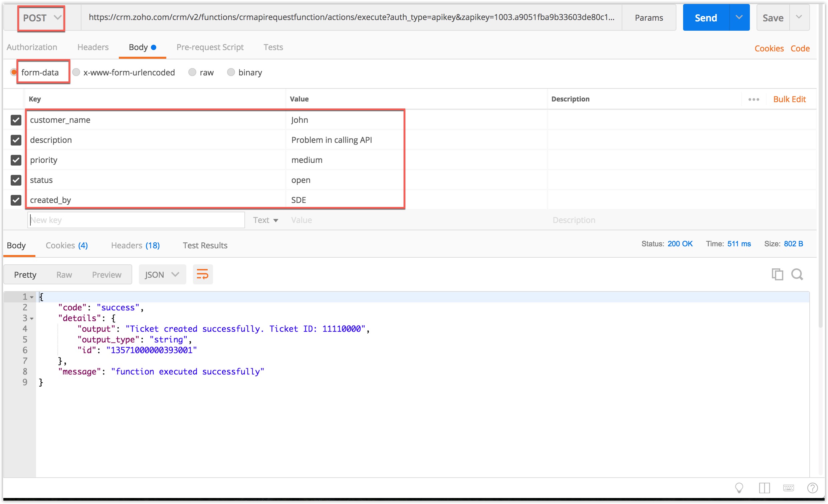
Task: Click the help question mark icon
Action: pyautogui.click(x=812, y=488)
